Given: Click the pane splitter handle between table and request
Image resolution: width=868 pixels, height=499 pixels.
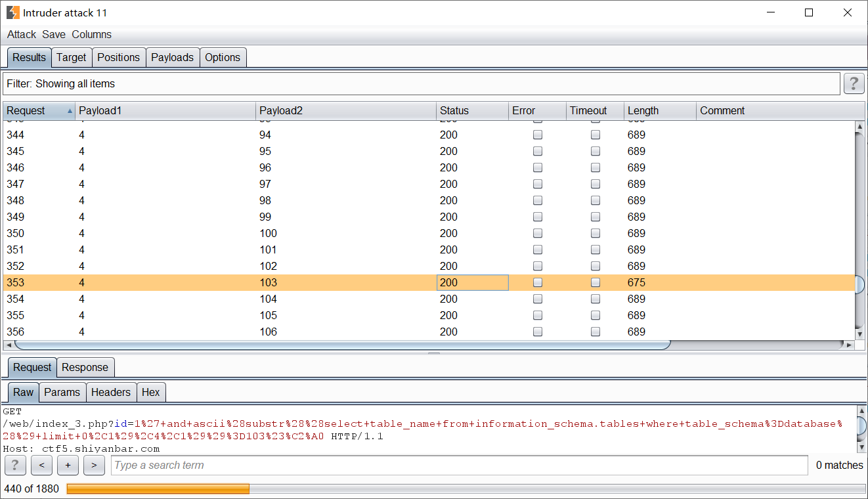Looking at the screenshot, I should tap(434, 353).
